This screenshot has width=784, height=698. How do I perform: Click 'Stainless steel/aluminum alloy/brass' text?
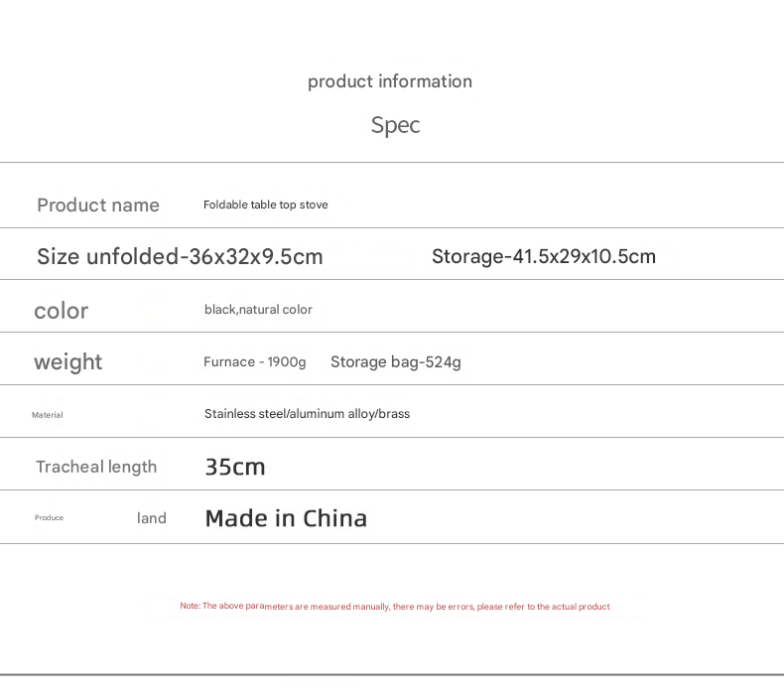pos(307,414)
